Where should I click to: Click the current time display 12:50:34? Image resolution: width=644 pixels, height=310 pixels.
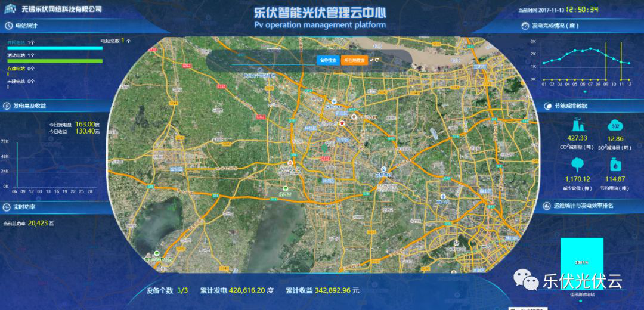[581, 9]
